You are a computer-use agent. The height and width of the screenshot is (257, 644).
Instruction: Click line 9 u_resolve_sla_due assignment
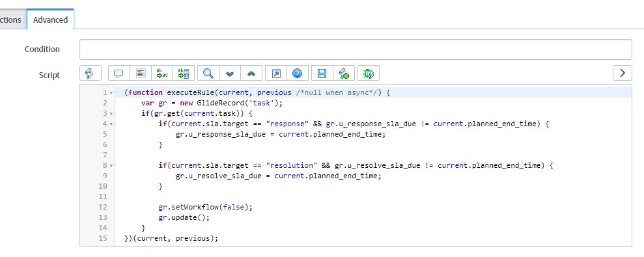click(279, 176)
